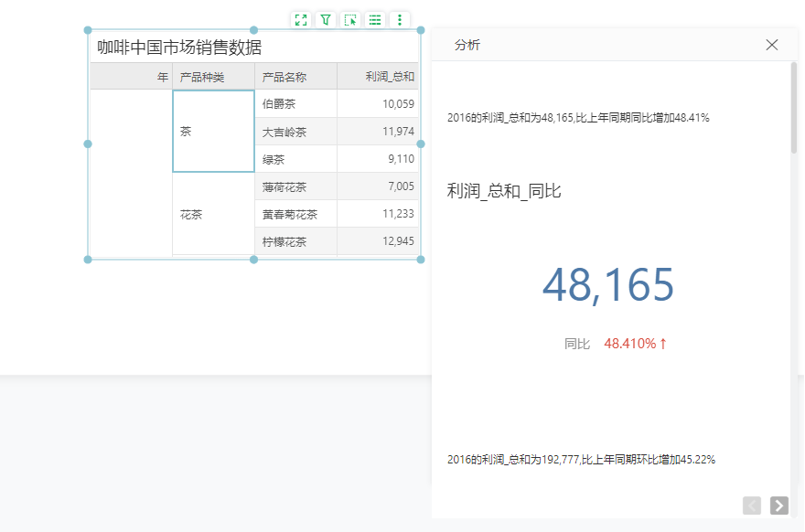Click the 薄荷花茶 product cell

[295, 186]
